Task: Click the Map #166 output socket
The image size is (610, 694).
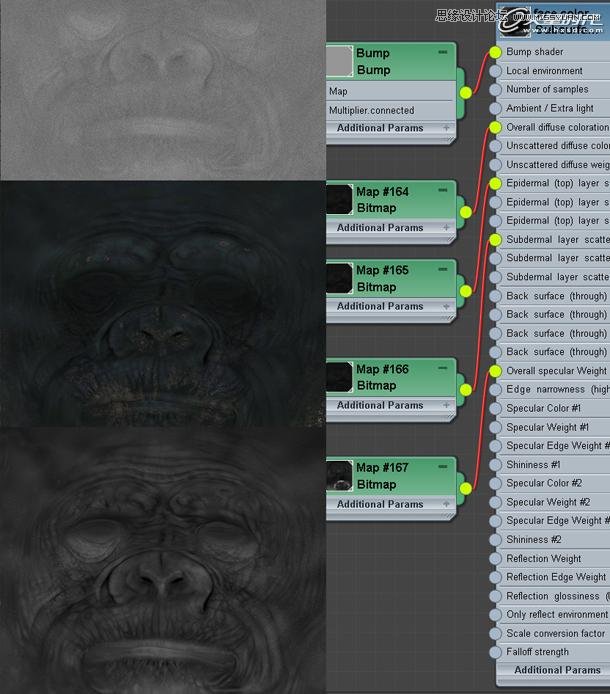Action: (x=466, y=390)
